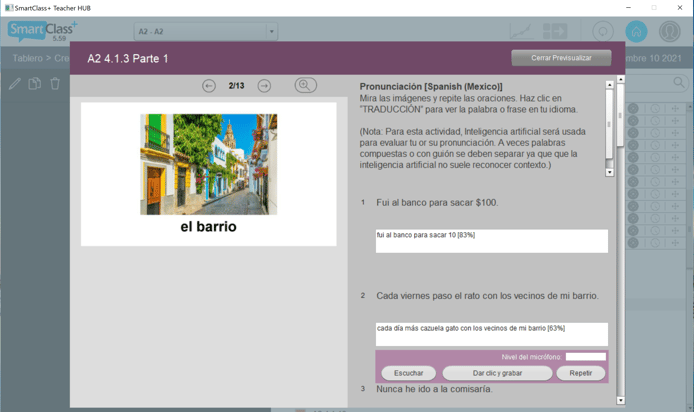The image size is (694, 412).
Task: Open the user profile icon
Action: [x=670, y=31]
